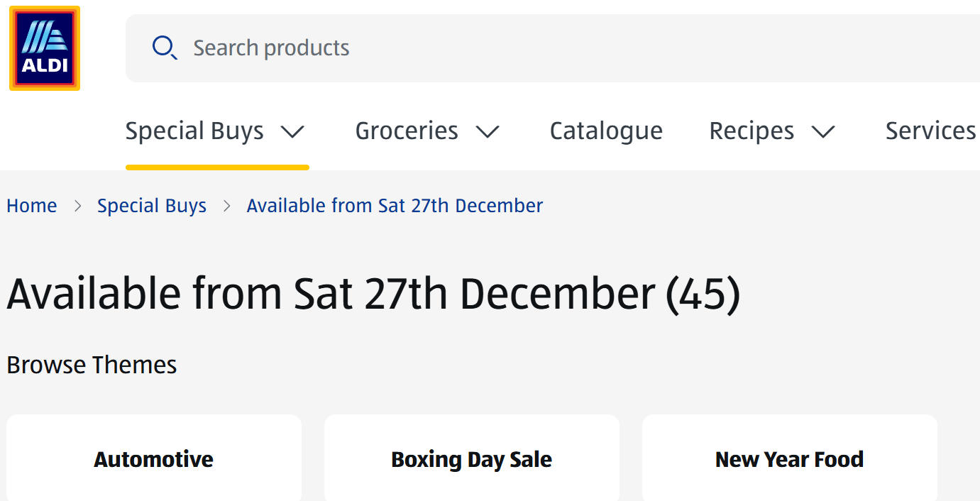
Task: Click the breadcrumb arrow after Special Buys link
Action: click(227, 207)
